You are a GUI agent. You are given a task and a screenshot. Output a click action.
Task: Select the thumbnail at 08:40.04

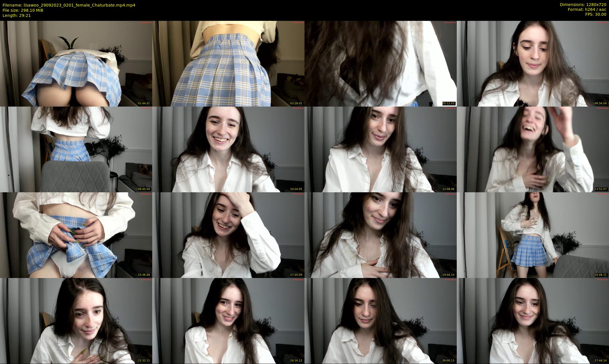click(76, 149)
